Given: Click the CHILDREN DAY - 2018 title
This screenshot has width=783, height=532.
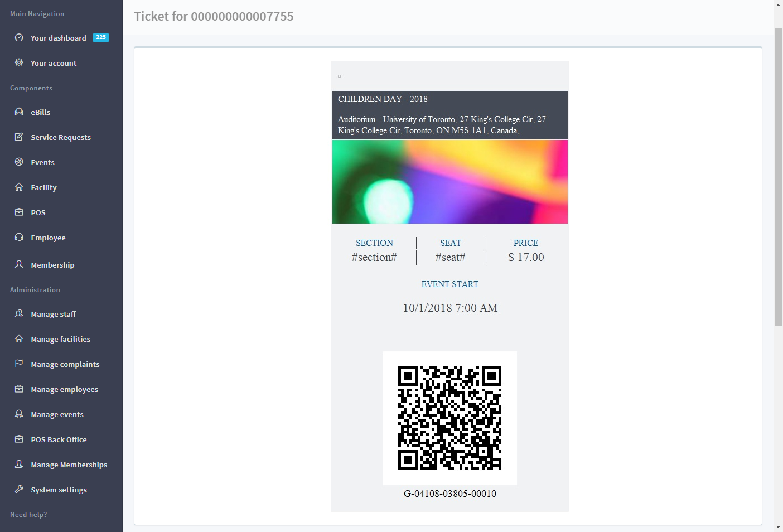Looking at the screenshot, I should point(383,99).
